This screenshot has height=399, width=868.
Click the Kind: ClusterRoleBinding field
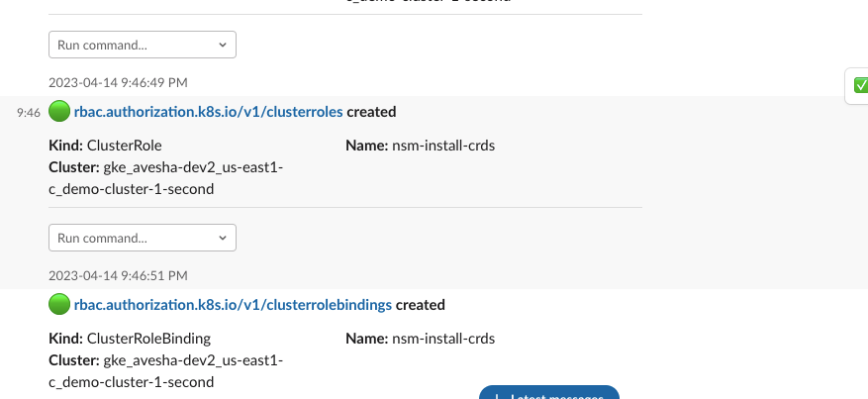pos(130,339)
